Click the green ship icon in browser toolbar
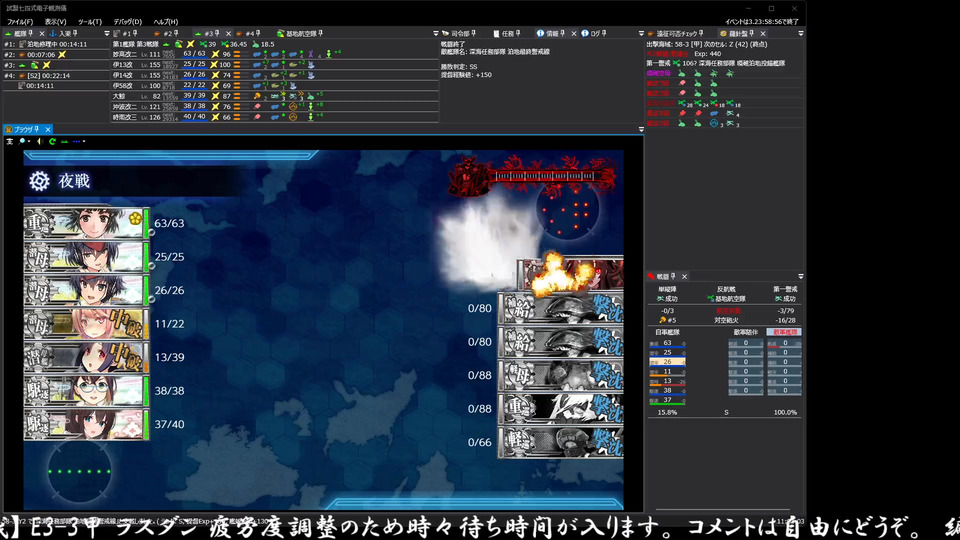This screenshot has width=960, height=540. [x=64, y=141]
